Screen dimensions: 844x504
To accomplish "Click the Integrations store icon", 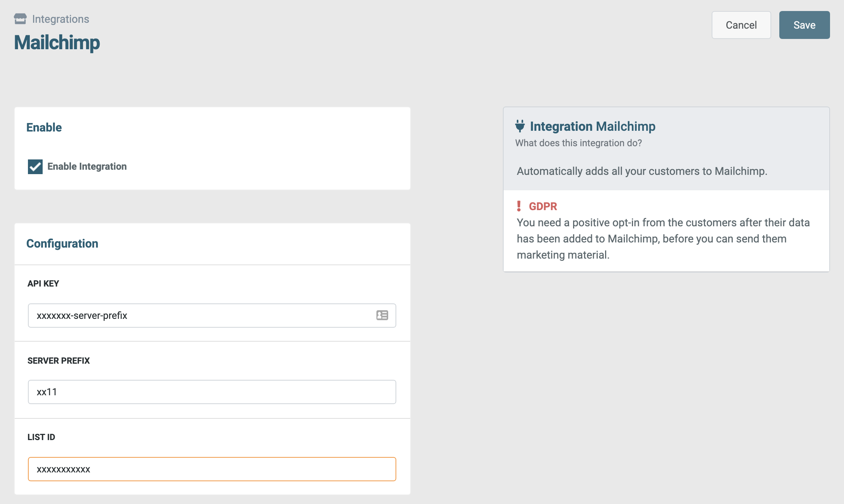I will pyautogui.click(x=20, y=19).
